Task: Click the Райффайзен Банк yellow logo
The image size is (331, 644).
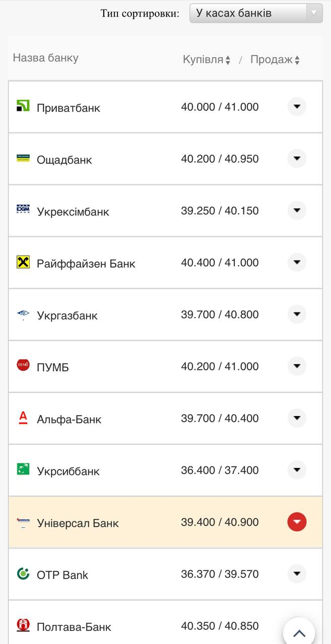Action: (x=23, y=262)
